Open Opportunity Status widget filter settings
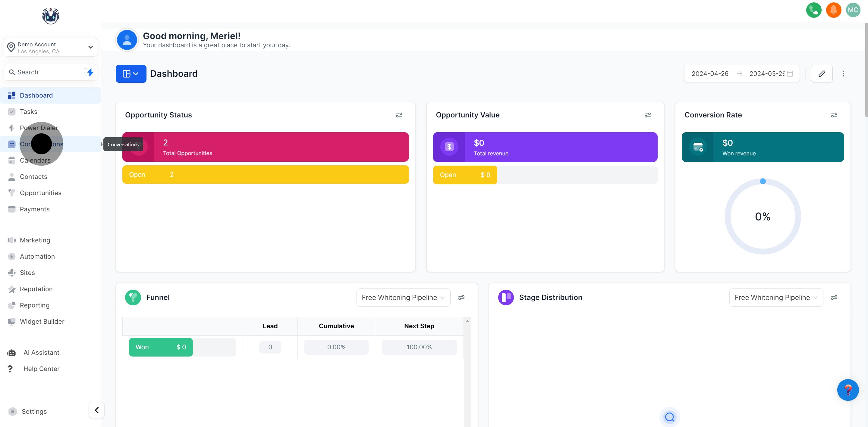The width and height of the screenshot is (868, 427). click(x=399, y=115)
